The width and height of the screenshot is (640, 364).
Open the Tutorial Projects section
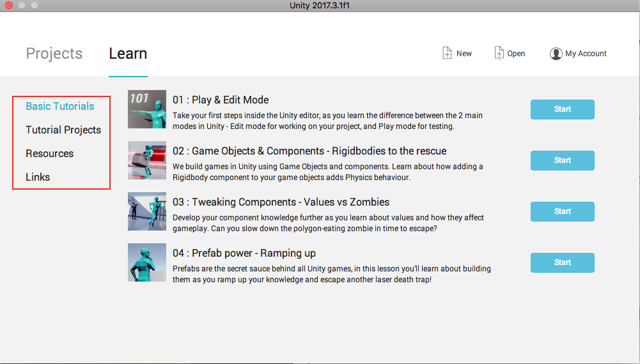click(x=63, y=130)
